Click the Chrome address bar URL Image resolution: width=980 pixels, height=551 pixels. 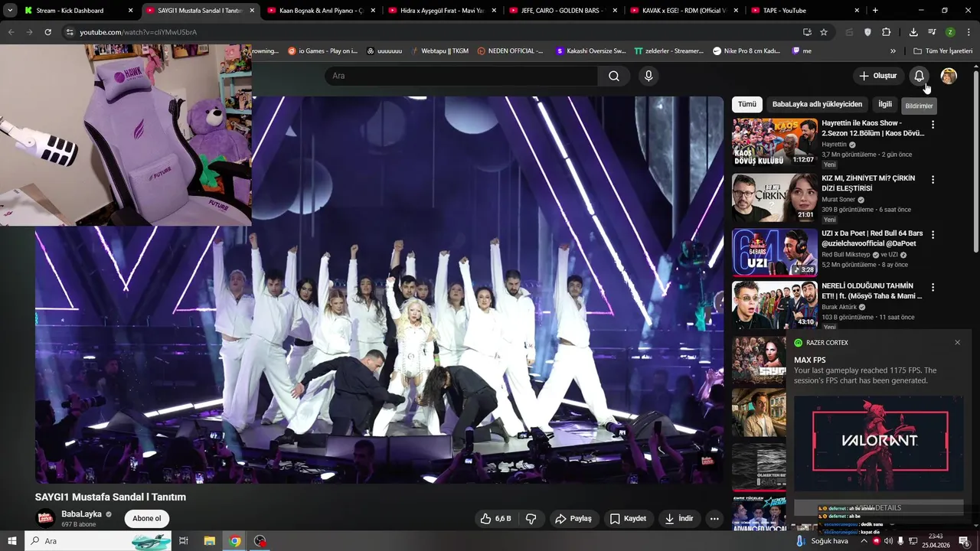139,32
